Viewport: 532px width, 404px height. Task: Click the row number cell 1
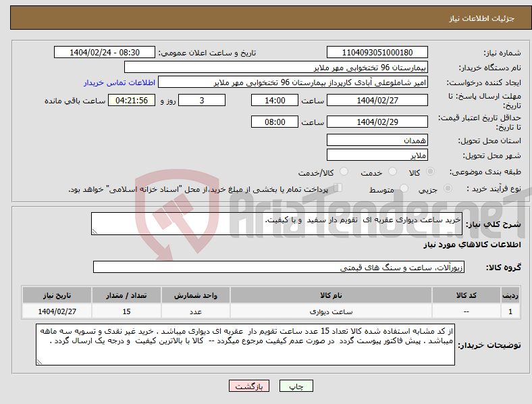tap(510, 311)
